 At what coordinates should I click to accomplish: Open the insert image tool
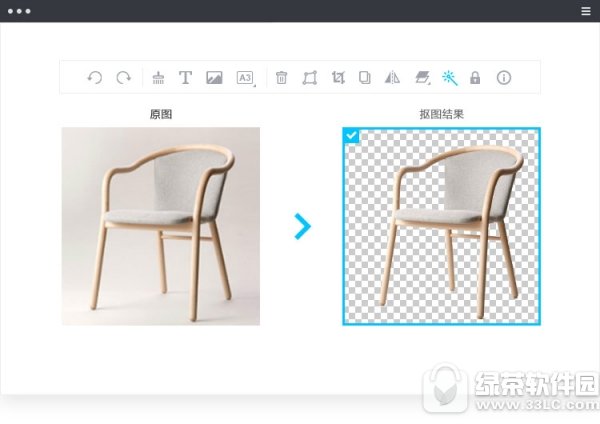pos(214,78)
